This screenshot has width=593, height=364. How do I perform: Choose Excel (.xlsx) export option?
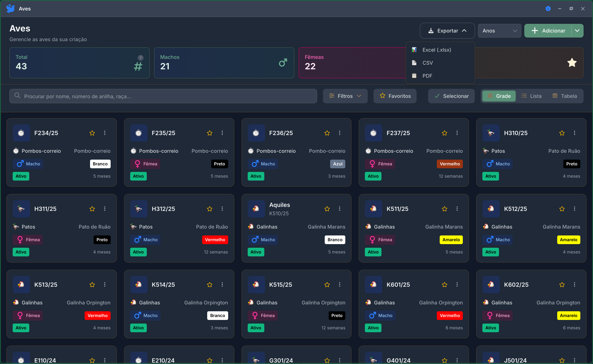point(440,50)
